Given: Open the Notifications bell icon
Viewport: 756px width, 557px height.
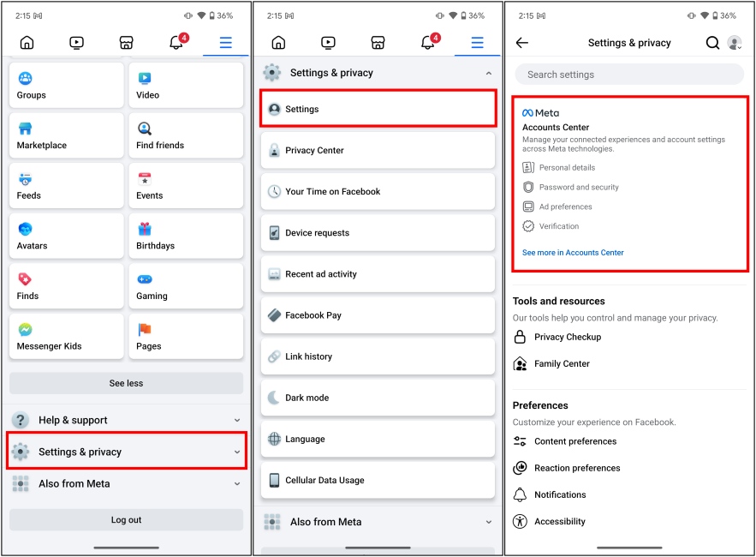Looking at the screenshot, I should tap(176, 42).
